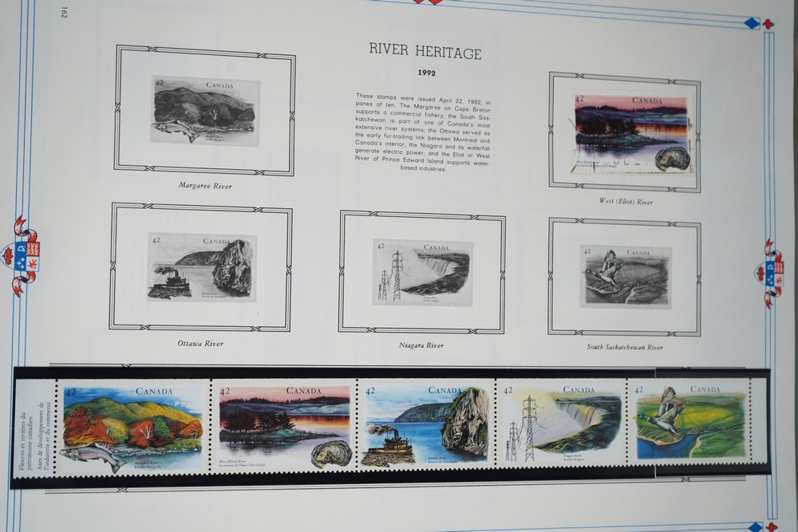The width and height of the screenshot is (798, 532).
Task: Click the "1992" year heading
Action: click(x=425, y=73)
